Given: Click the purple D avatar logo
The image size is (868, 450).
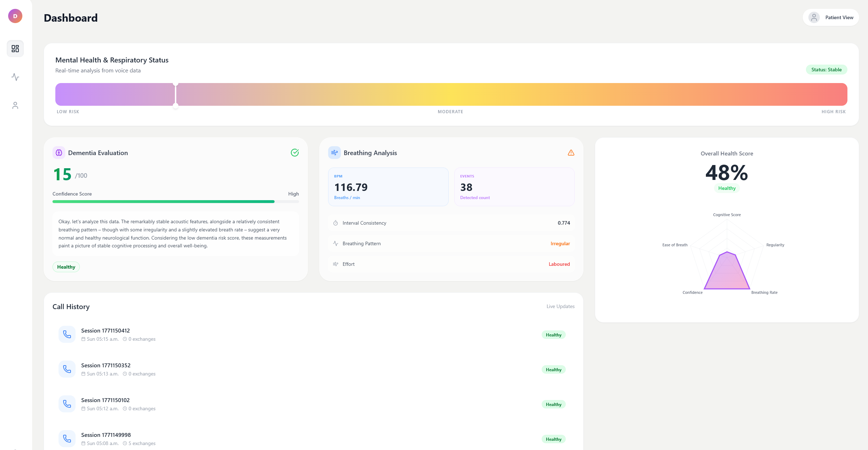Looking at the screenshot, I should click(15, 16).
